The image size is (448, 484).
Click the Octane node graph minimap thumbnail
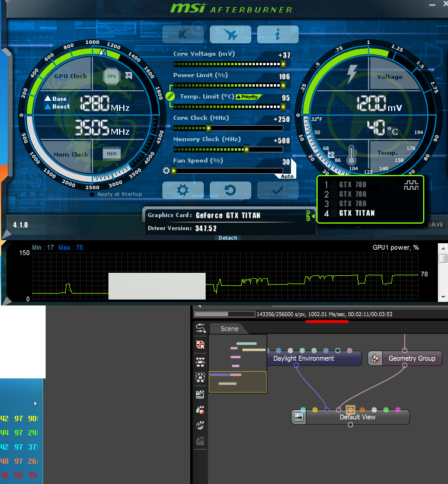pyautogui.click(x=238, y=364)
